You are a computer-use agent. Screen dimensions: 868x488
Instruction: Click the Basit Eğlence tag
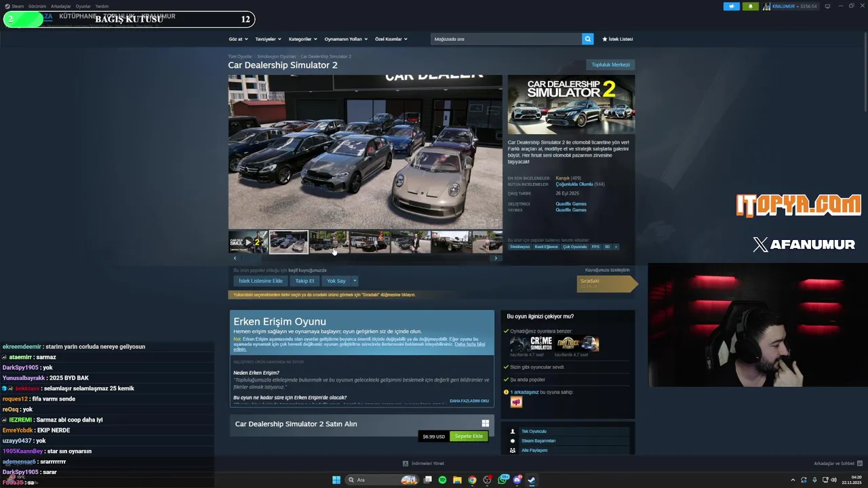[x=546, y=247]
